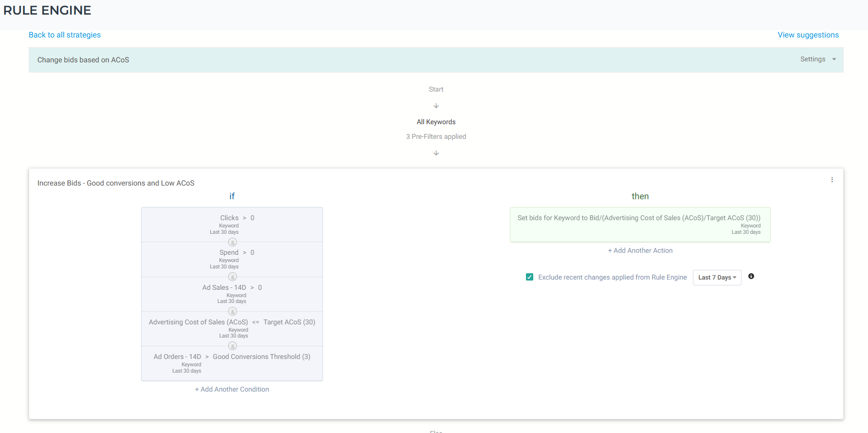Click the ampersand connector below the ACoS condition
Image resolution: width=868 pixels, height=433 pixels.
pos(233,346)
